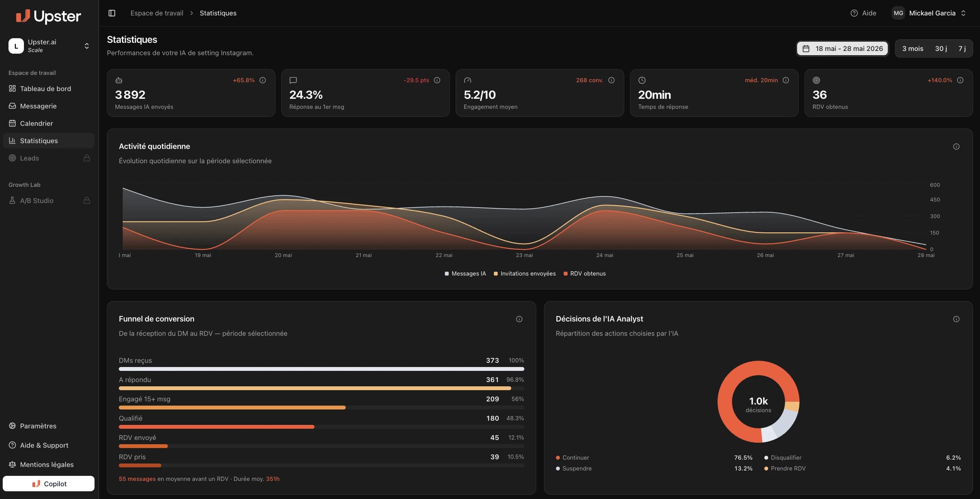This screenshot has height=499, width=980.
Task: Open Calendrier in sidebar
Action: pyautogui.click(x=49, y=123)
